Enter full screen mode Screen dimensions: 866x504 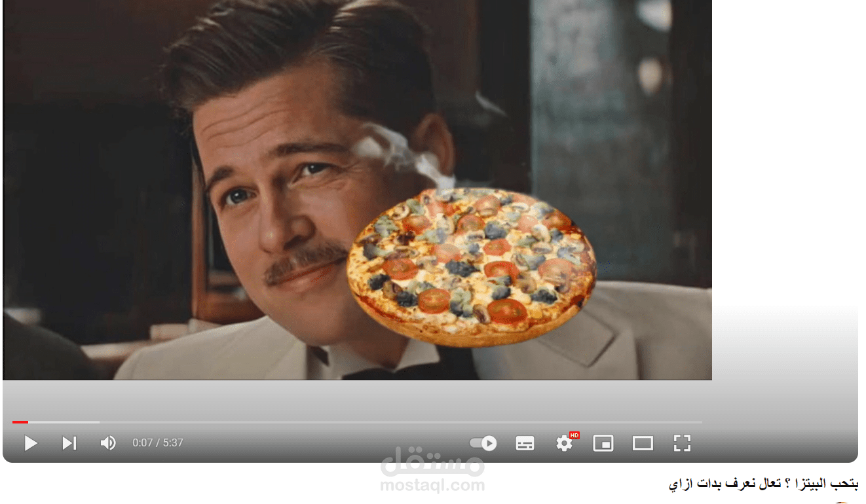(x=683, y=443)
